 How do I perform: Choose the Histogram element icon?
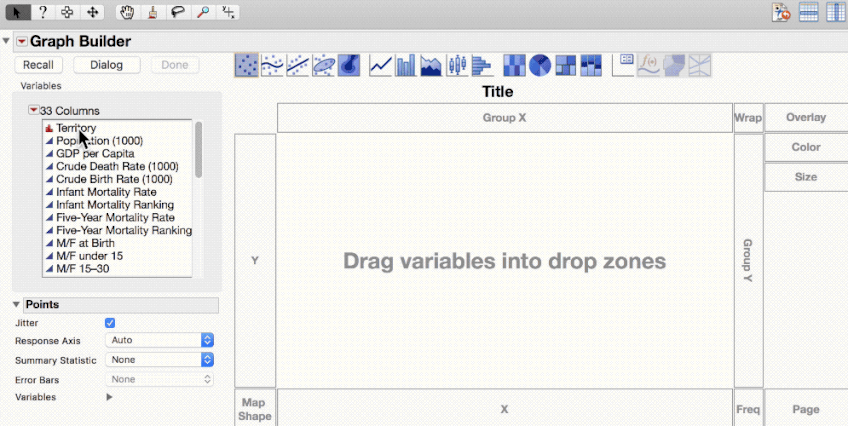click(482, 65)
